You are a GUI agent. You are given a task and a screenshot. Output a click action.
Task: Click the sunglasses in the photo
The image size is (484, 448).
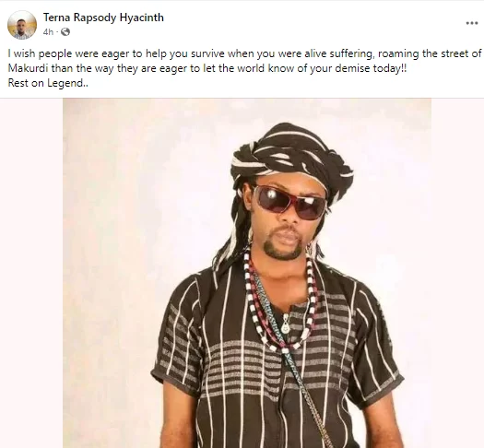pos(289,202)
